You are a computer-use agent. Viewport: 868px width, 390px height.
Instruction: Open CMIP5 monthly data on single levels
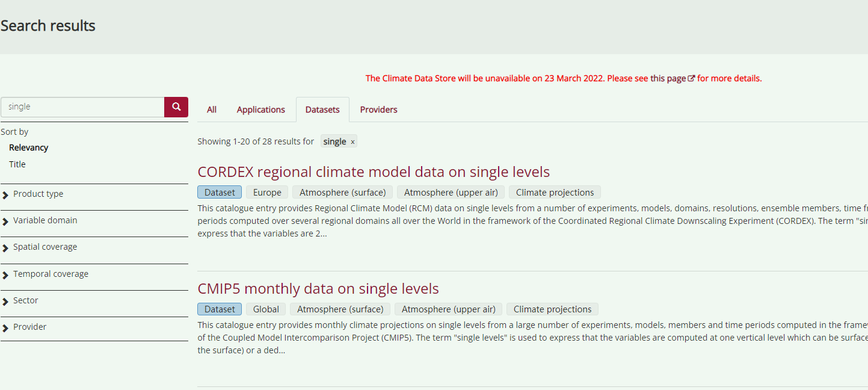point(318,289)
